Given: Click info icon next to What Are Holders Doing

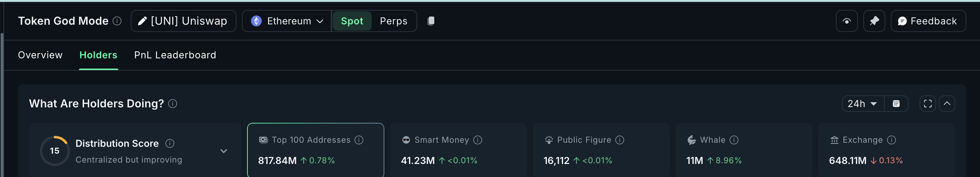Looking at the screenshot, I should click(173, 104).
